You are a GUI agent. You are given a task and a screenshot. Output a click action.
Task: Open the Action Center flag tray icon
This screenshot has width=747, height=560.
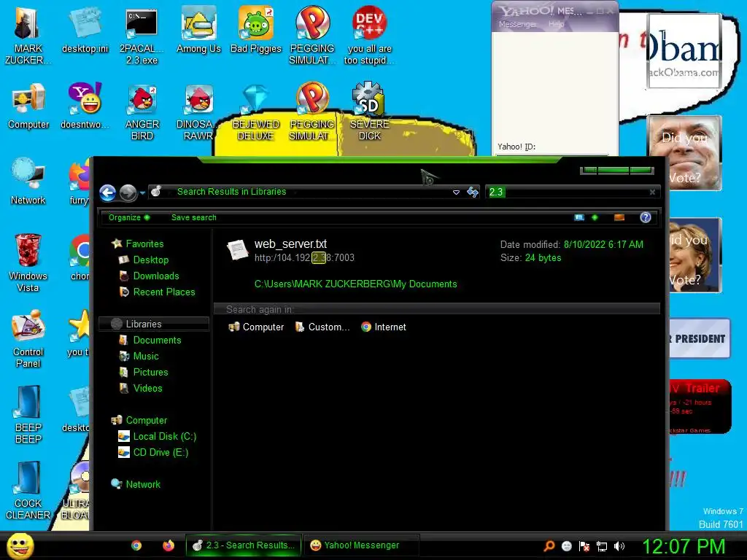[x=584, y=546]
